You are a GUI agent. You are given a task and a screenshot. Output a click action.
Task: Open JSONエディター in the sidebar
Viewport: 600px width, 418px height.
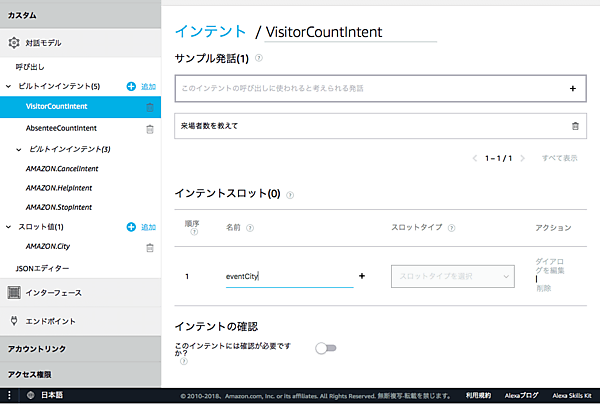coord(44,268)
